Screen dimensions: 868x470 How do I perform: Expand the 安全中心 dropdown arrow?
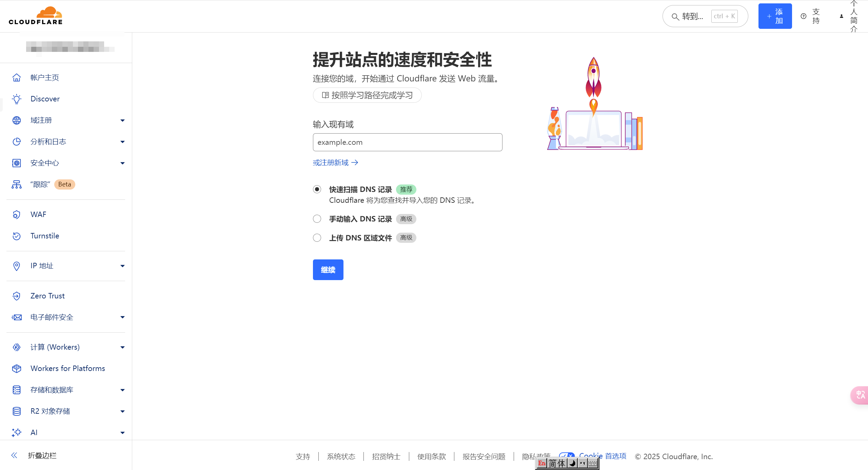point(122,163)
